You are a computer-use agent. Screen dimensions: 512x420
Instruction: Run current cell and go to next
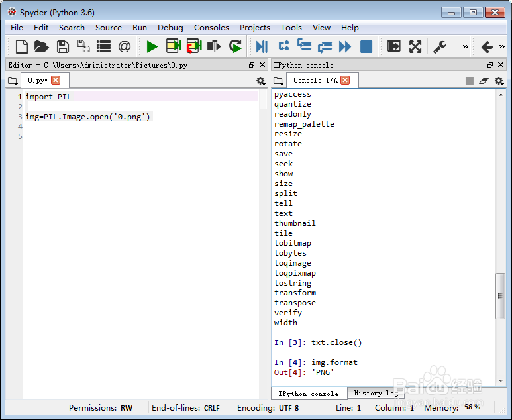tap(194, 46)
